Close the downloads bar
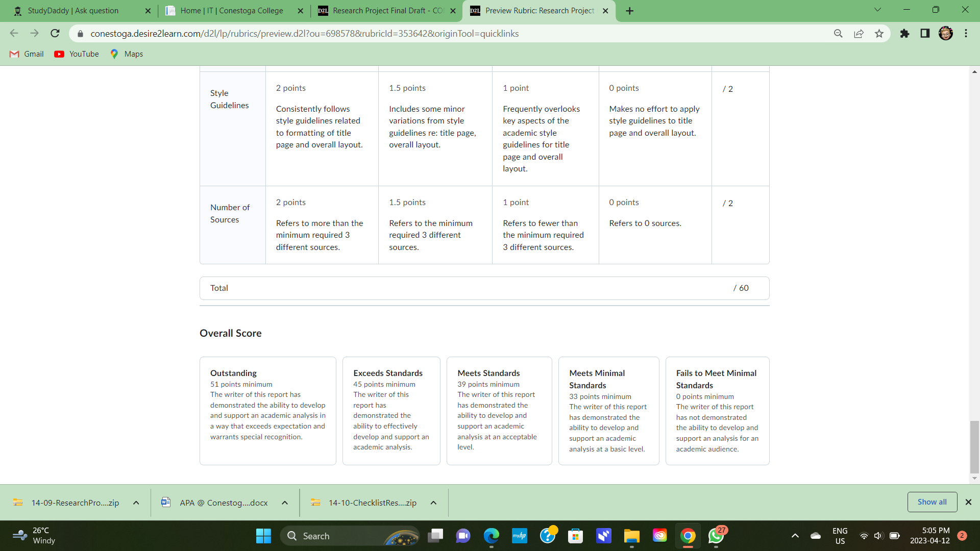The width and height of the screenshot is (980, 551). tap(968, 502)
